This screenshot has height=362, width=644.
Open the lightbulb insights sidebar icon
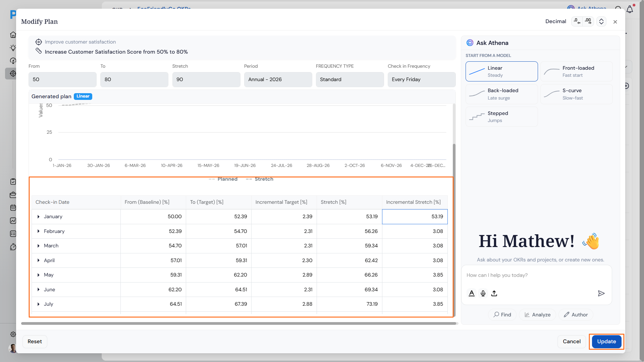point(13,48)
